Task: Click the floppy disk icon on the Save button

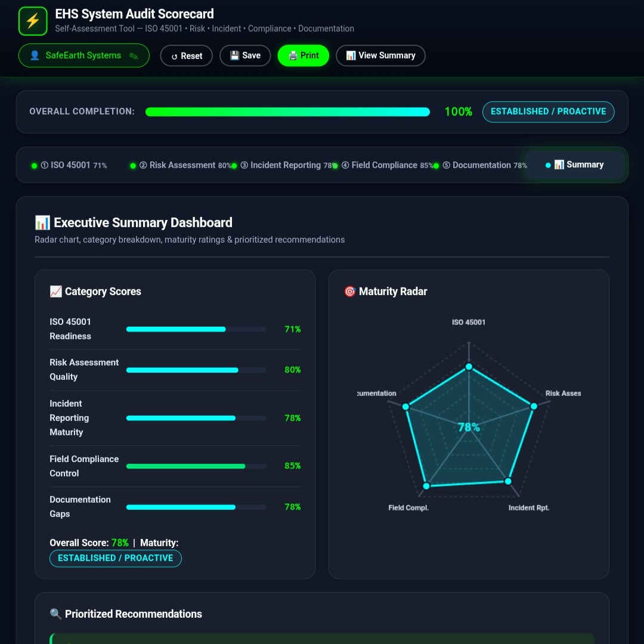Action: [x=234, y=55]
